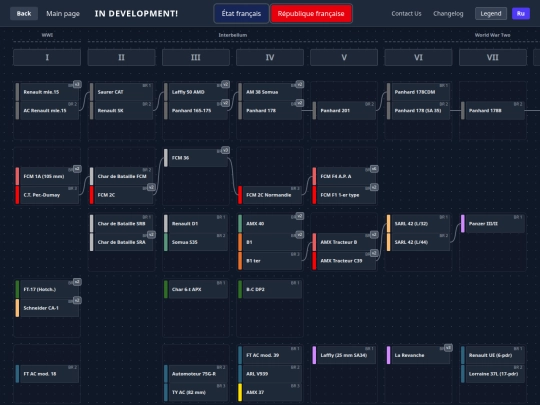Select the rank I column header

pyautogui.click(x=47, y=57)
